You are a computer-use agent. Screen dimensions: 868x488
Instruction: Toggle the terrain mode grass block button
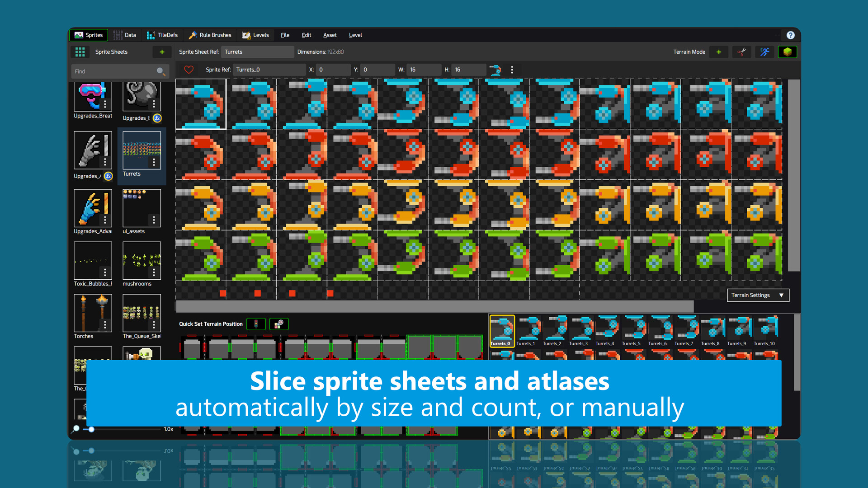coord(787,52)
